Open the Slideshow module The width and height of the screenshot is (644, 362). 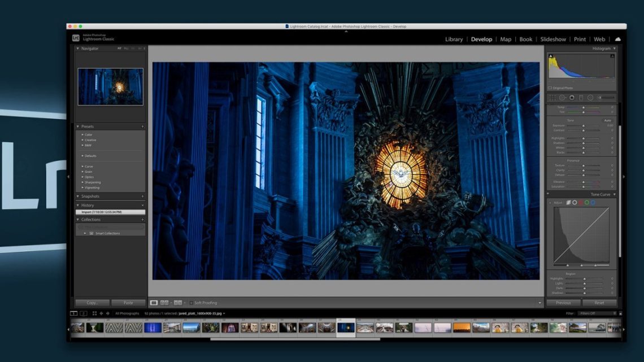tap(552, 40)
